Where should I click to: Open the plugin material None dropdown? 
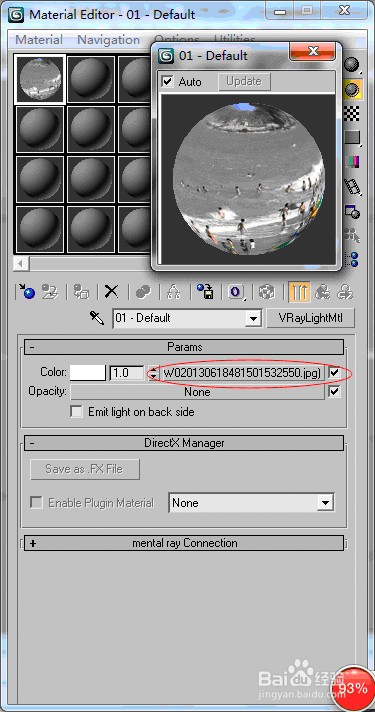click(x=325, y=503)
